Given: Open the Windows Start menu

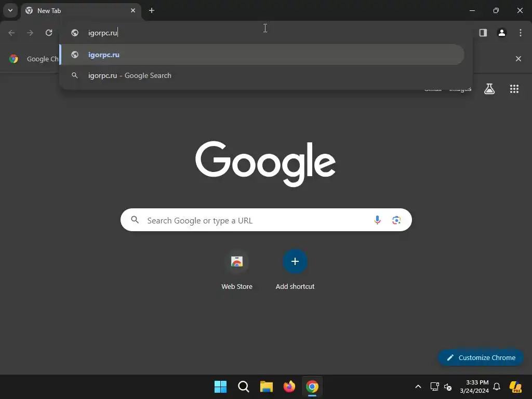Looking at the screenshot, I should (220, 387).
